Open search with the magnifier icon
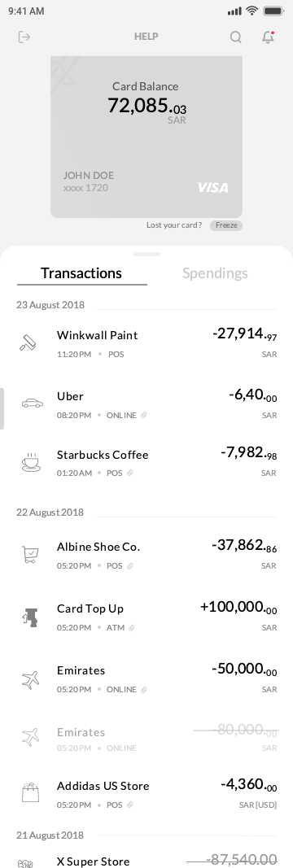The width and height of the screenshot is (293, 868). (x=236, y=37)
